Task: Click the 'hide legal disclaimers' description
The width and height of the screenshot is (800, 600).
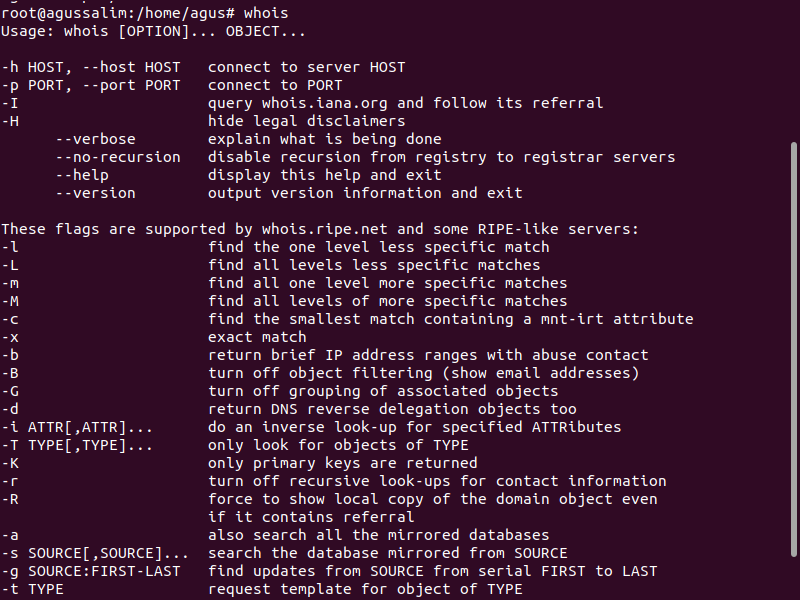Action: point(307,121)
